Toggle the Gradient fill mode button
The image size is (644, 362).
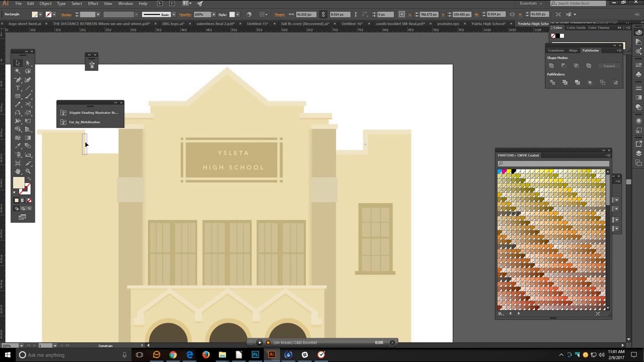point(23,200)
